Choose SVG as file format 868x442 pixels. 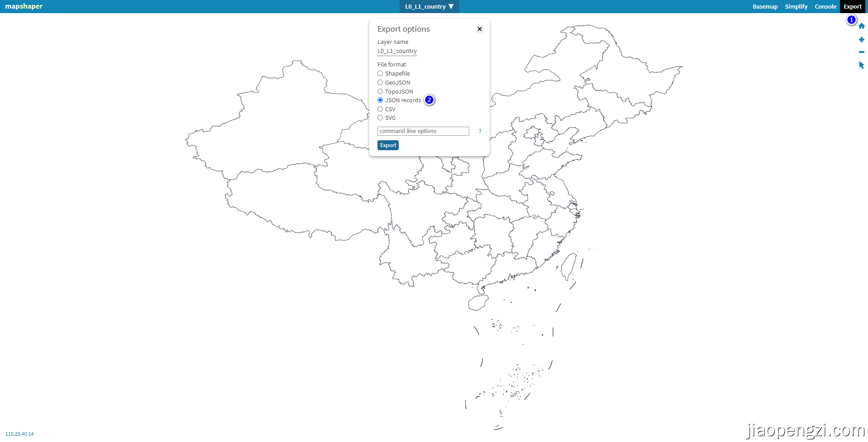(380, 118)
